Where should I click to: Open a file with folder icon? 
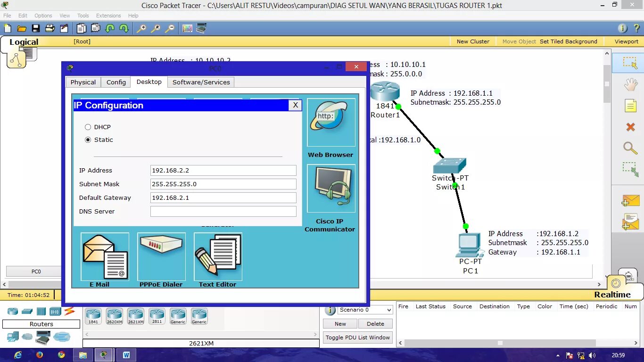coord(22,28)
